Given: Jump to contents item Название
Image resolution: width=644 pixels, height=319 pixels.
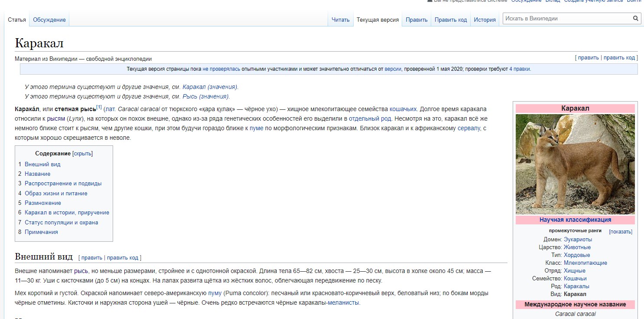Looking at the screenshot, I should 37,174.
